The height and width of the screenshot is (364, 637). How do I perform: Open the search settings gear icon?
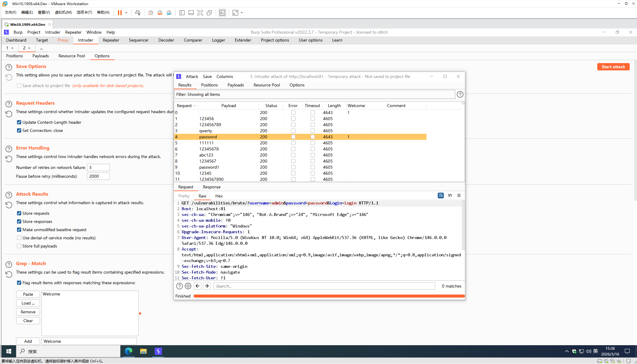[x=188, y=286]
